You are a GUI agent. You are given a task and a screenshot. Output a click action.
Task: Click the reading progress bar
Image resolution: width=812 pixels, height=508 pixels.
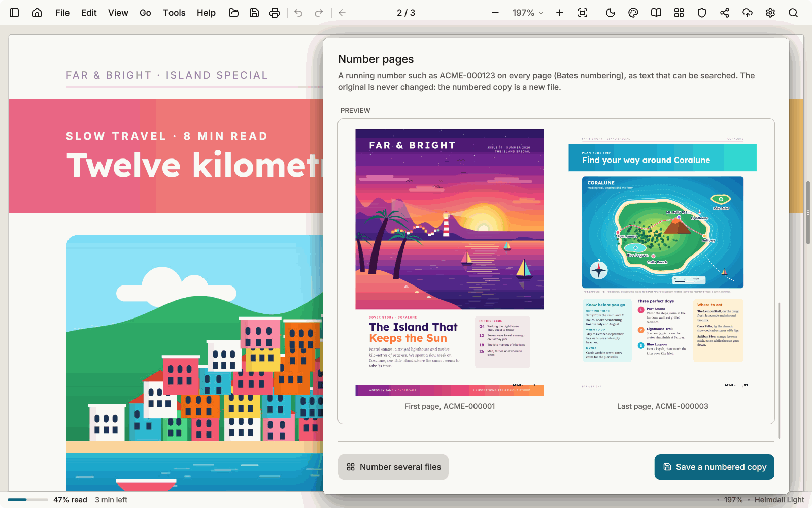click(28, 500)
